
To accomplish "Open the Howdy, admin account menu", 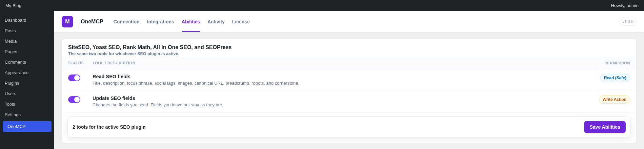I will coord(625,5).
